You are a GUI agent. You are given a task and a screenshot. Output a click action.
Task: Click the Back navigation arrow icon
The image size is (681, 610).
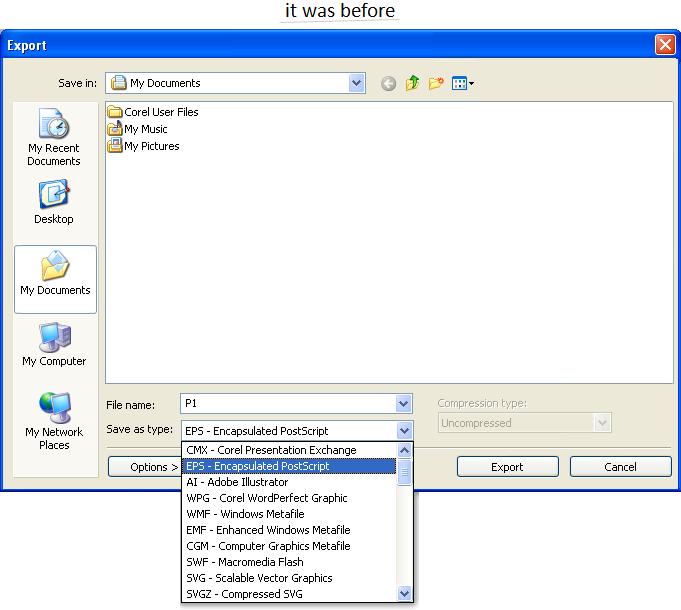point(388,84)
